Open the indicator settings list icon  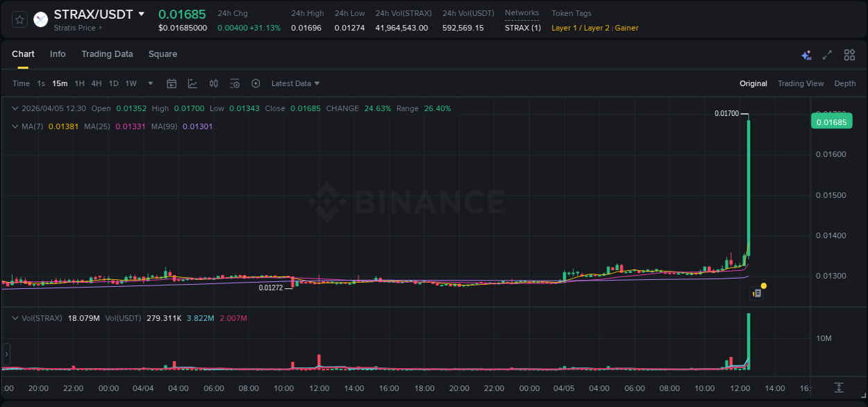235,83
